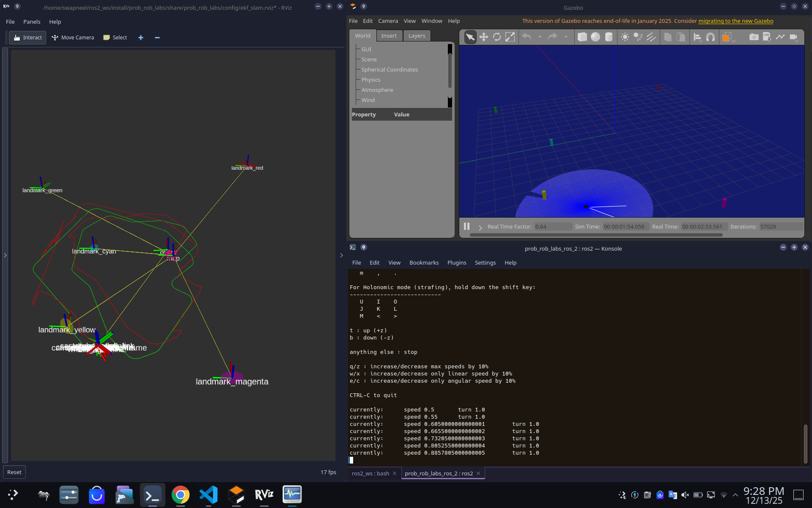The height and width of the screenshot is (508, 812).
Task: Take a screenshot with camera icon
Action: point(754,37)
